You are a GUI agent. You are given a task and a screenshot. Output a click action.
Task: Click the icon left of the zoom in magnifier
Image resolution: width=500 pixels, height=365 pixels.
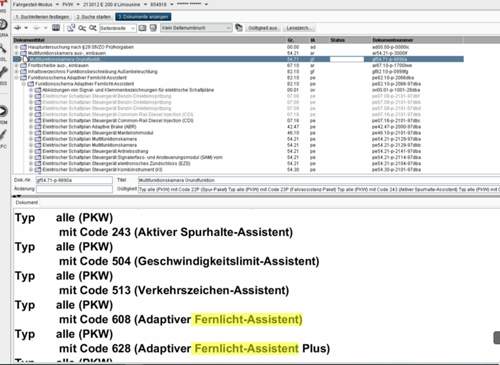point(71,28)
